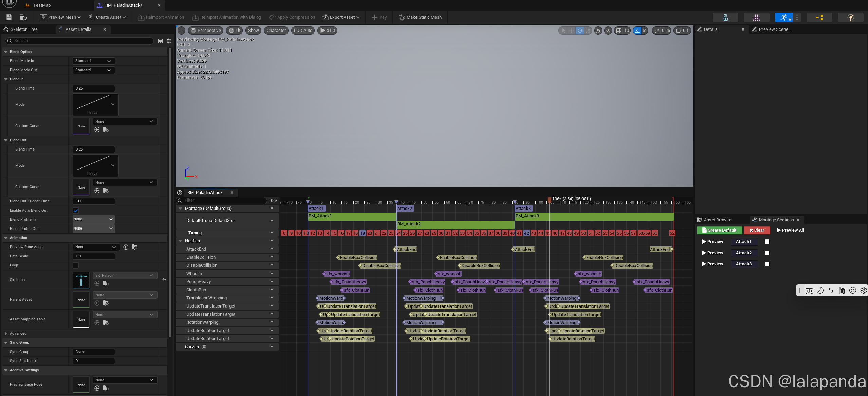Uncheck Enable Auto Blend Out checkbox
Screen dimensions: 868x396
point(76,210)
